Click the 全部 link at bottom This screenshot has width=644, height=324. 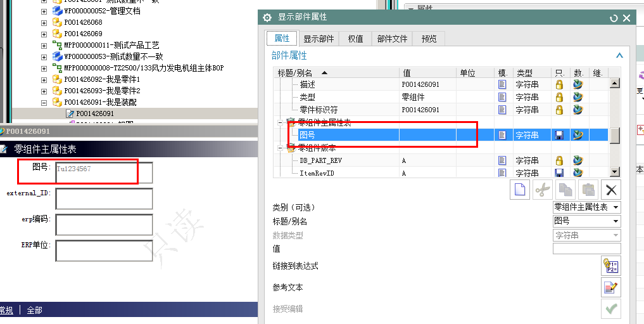coord(34,310)
